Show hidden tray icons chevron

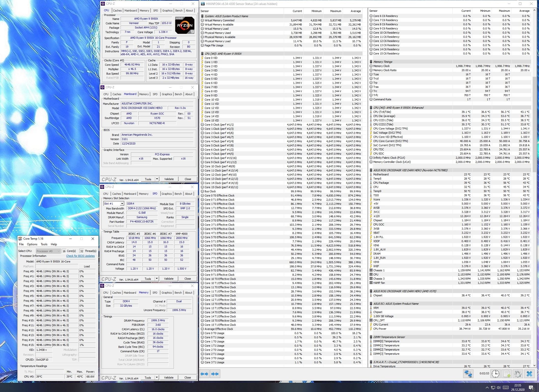487,388
